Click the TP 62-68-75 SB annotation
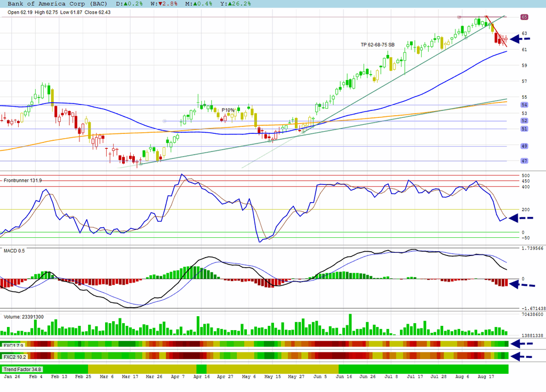546x392 pixels. pos(378,45)
